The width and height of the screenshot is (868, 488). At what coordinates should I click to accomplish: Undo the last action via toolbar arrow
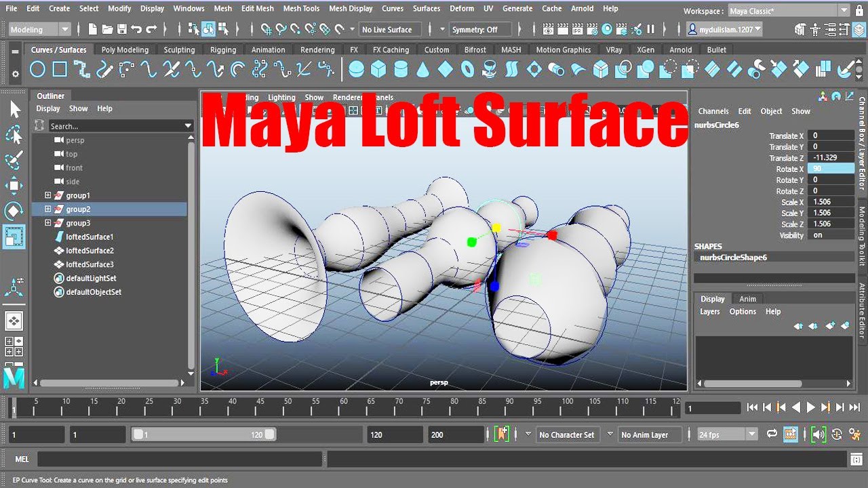coord(136,29)
